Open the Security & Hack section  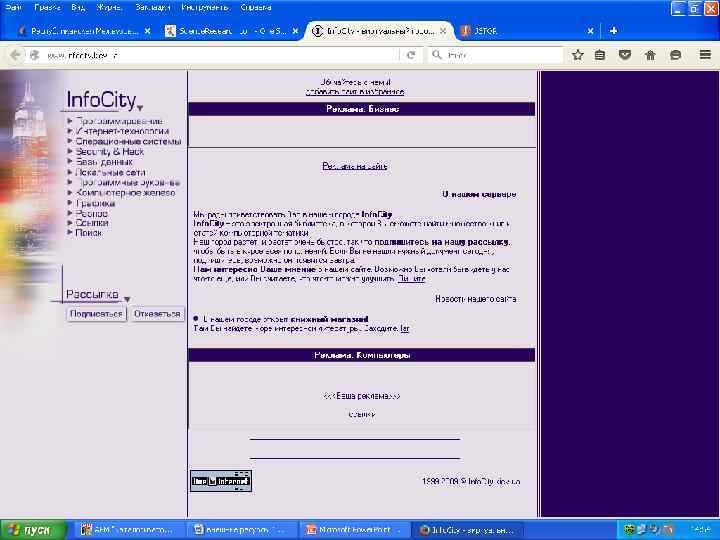pyautogui.click(x=109, y=152)
